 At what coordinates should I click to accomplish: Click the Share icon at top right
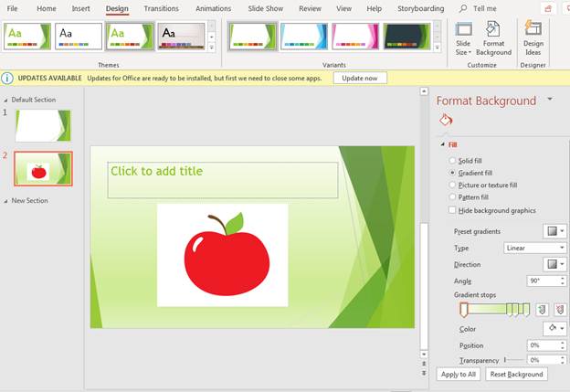pos(548,9)
